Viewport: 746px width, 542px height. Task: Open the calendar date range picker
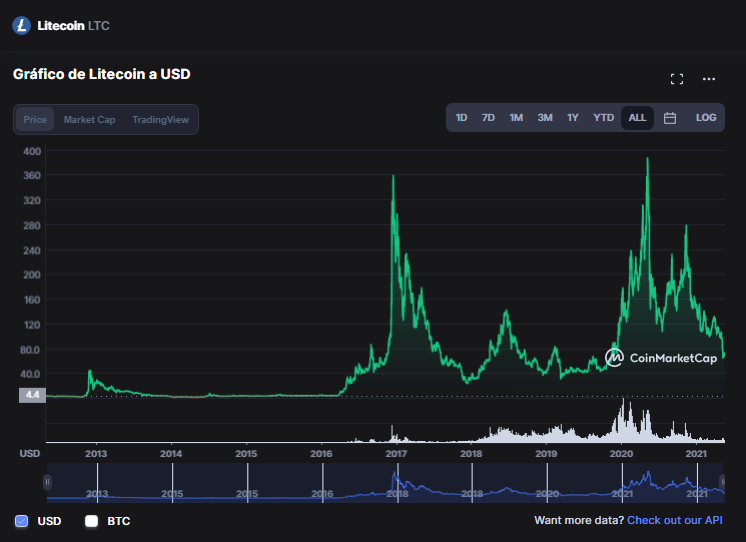[x=670, y=118]
